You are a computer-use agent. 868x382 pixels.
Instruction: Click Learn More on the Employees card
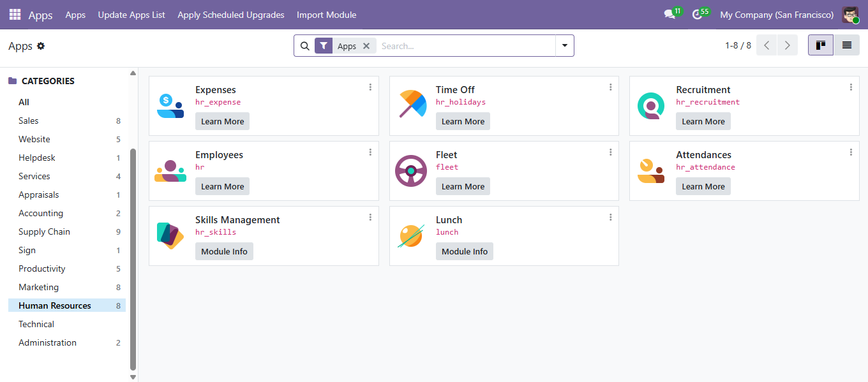coord(222,186)
